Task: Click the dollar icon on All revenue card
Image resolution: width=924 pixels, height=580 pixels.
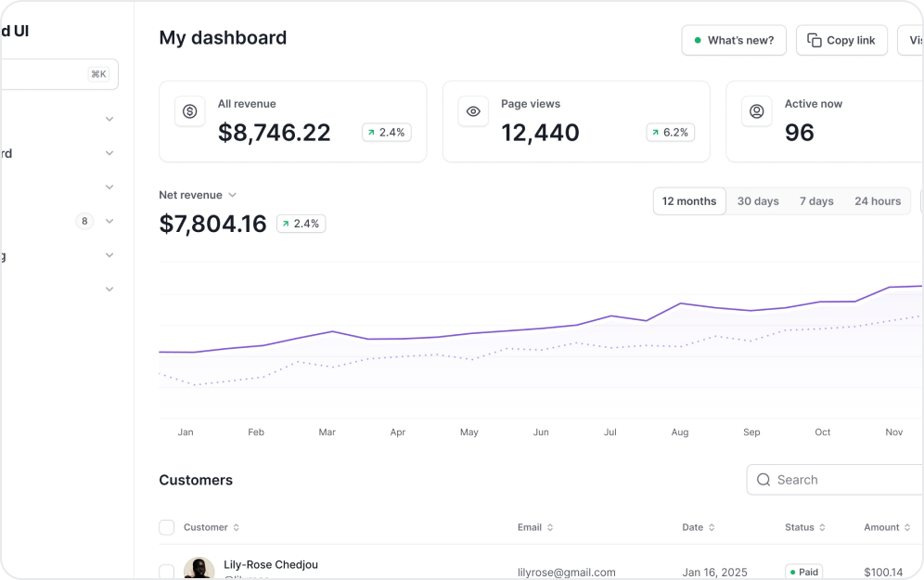Action: [190, 110]
